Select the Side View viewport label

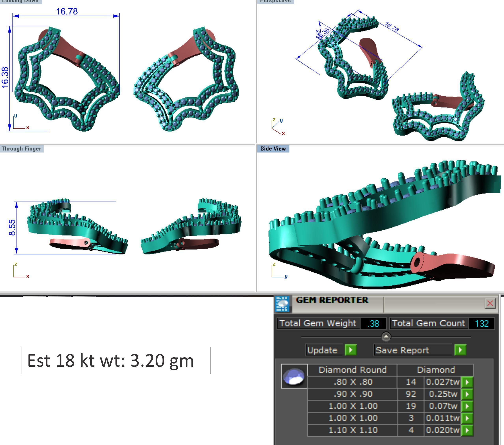tap(273, 149)
